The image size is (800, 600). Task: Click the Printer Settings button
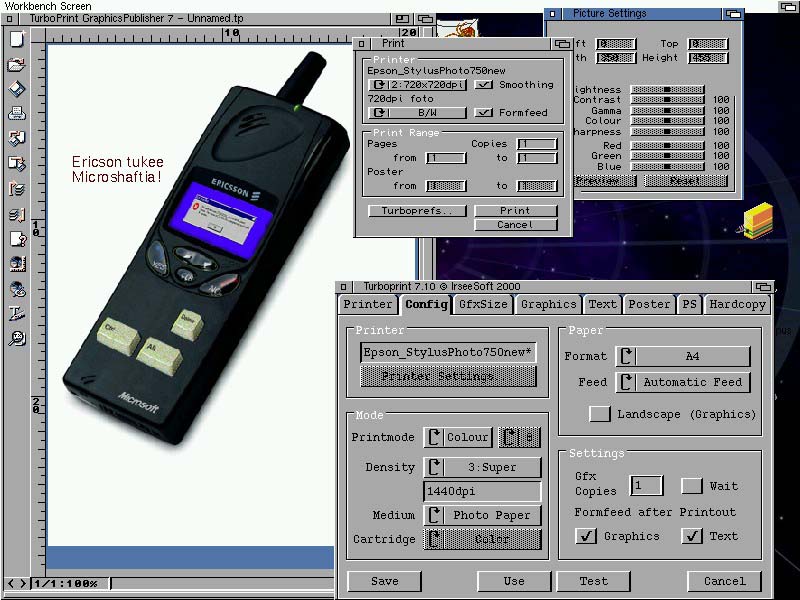[x=448, y=377]
